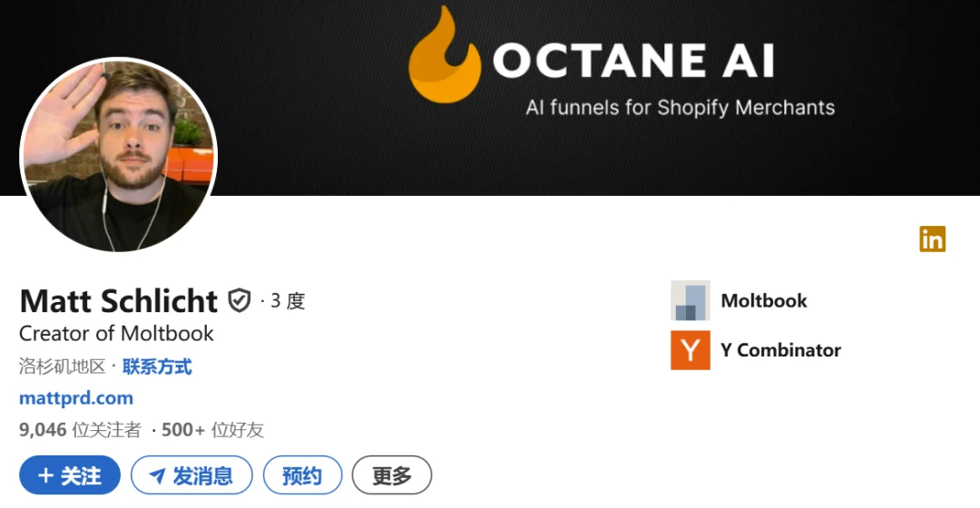This screenshot has height=508, width=980.
Task: Click the plus icon on 关注 button
Action: pos(44,475)
